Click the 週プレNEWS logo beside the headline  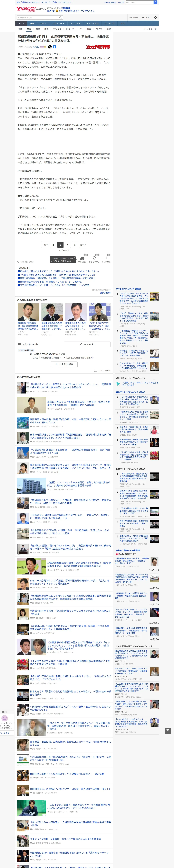[x=98, y=47]
